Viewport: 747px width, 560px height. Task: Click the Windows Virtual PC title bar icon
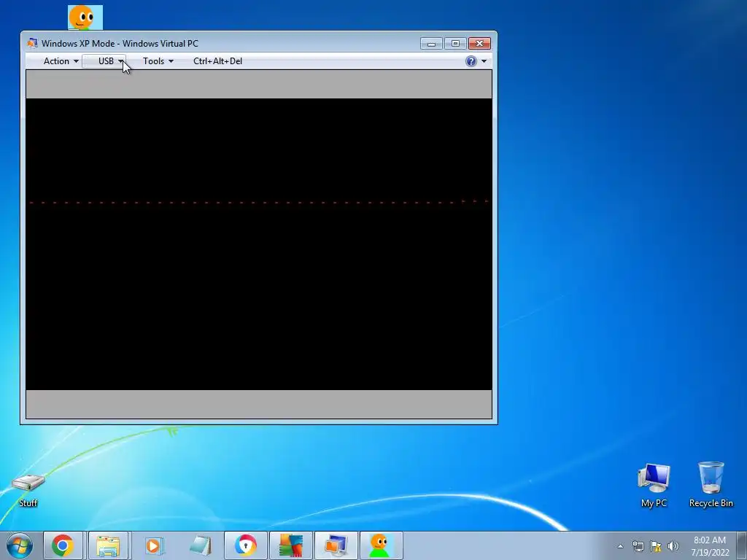[32, 43]
